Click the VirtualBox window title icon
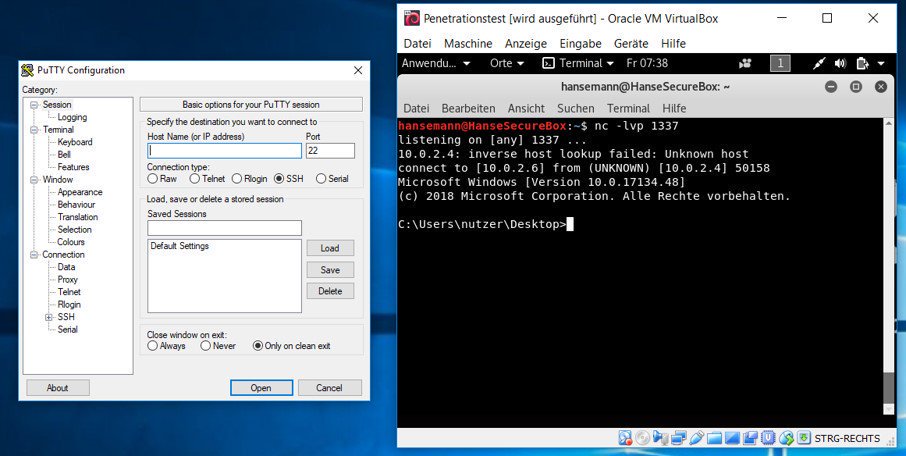This screenshot has width=906, height=456. click(411, 18)
